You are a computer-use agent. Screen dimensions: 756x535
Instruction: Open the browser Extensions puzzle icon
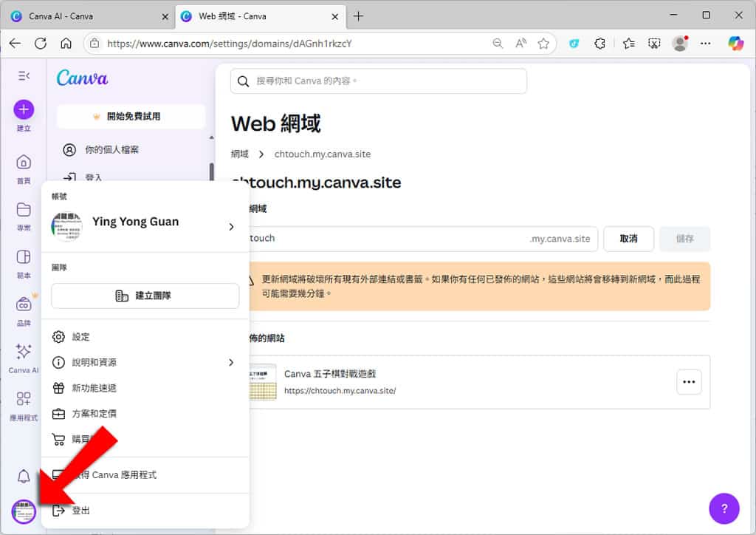599,44
